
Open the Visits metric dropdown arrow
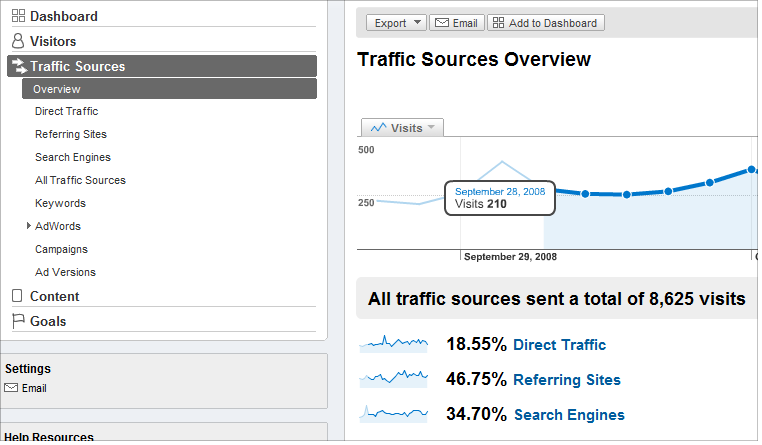pyautogui.click(x=431, y=128)
